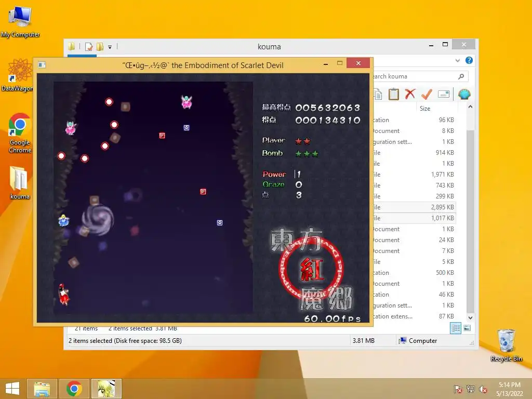This screenshot has width=532, height=399.
Task: Open the Recycle Bin desktop icon
Action: [x=506, y=345]
